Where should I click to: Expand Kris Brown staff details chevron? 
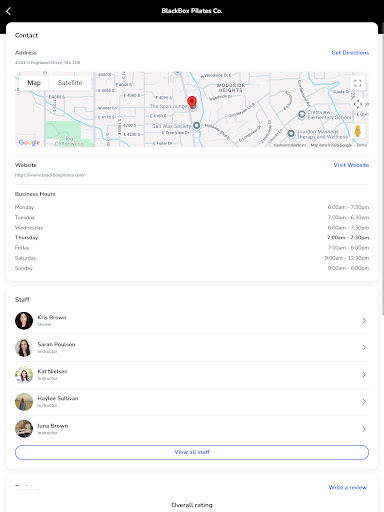tap(364, 321)
